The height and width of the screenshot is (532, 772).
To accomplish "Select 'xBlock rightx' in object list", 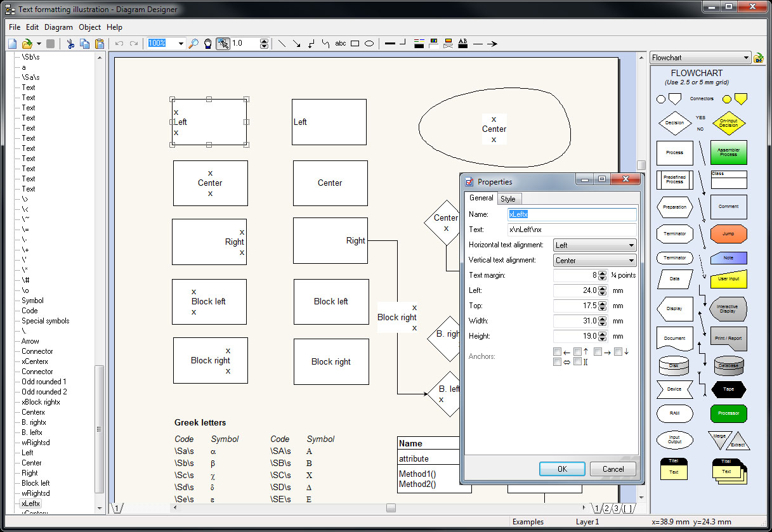I will click(x=41, y=402).
